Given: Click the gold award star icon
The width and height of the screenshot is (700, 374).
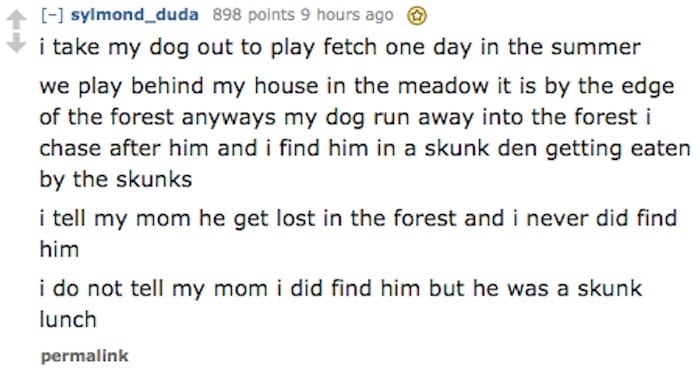Looking at the screenshot, I should 417,17.
